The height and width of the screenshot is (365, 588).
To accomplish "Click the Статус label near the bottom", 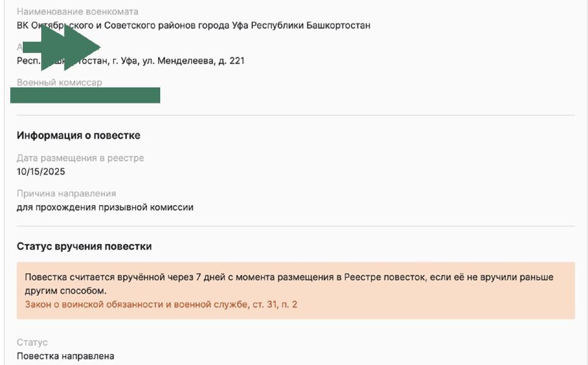I will (32, 342).
